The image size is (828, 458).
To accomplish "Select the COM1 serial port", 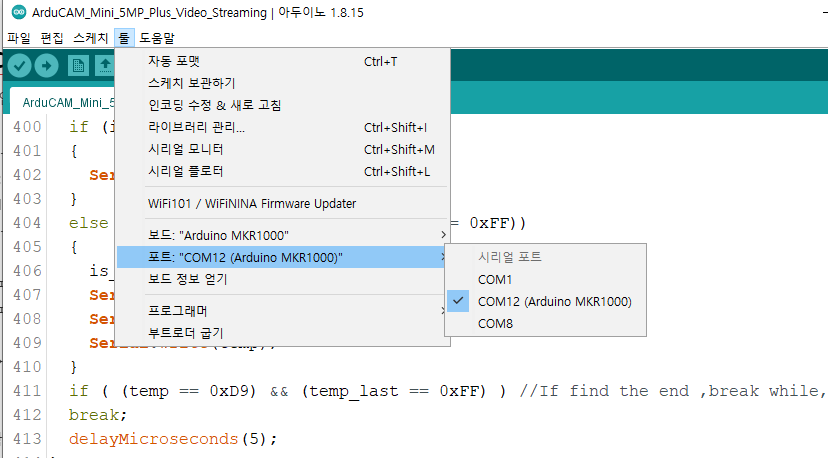I will coord(545,279).
